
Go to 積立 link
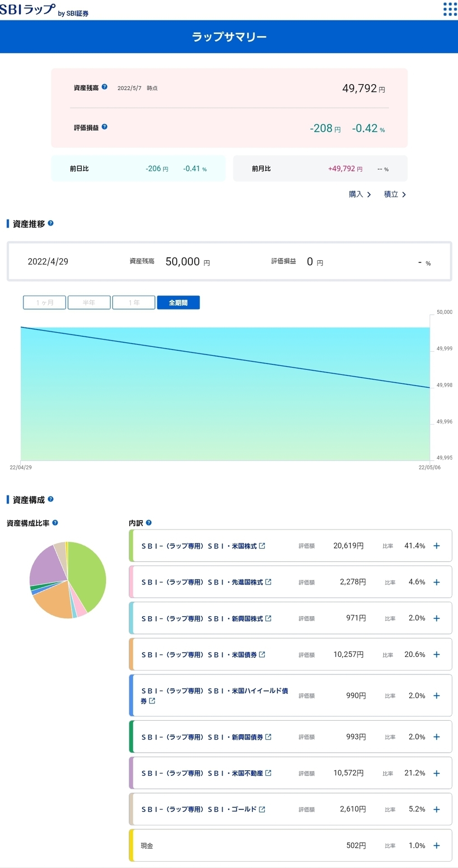[x=395, y=194]
